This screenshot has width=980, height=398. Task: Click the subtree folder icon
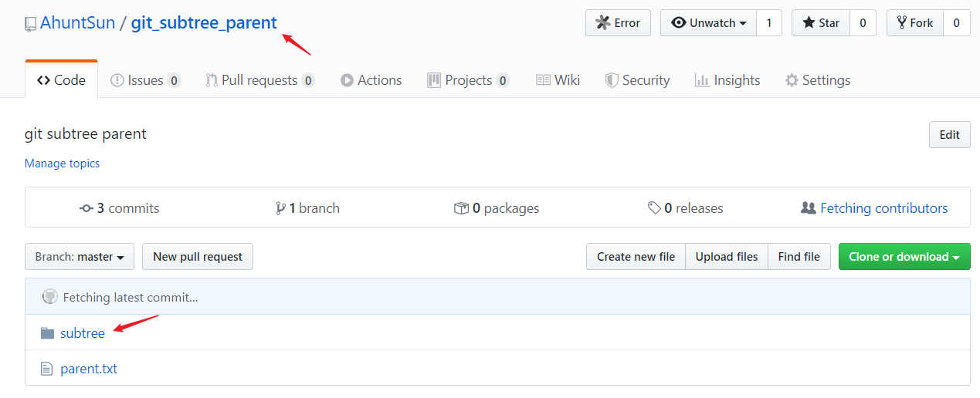tap(48, 333)
